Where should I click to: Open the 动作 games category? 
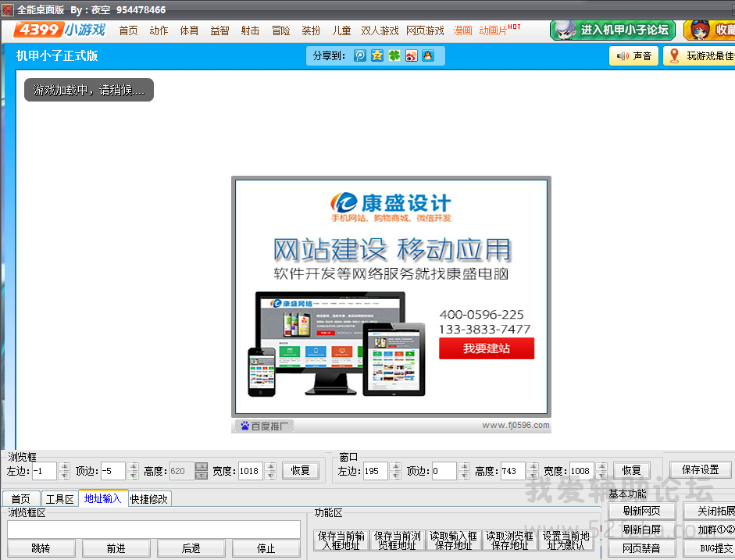tap(159, 31)
